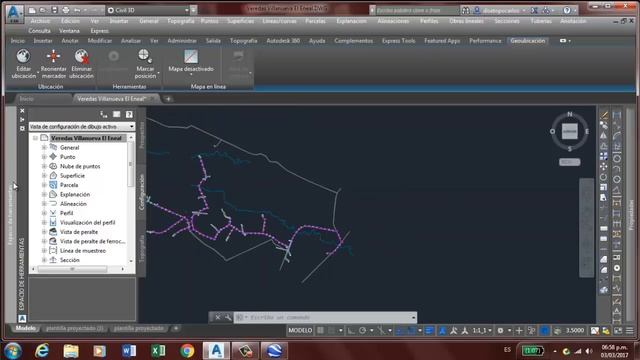Switch to 'plantilla proyectada (2)' layout tab
This screenshot has height=360, width=640.
pos(75,328)
